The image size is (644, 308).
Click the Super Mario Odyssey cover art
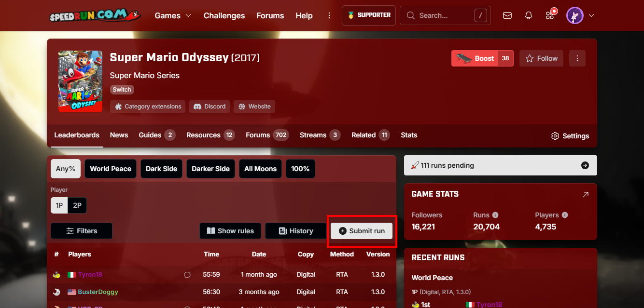[x=80, y=81]
